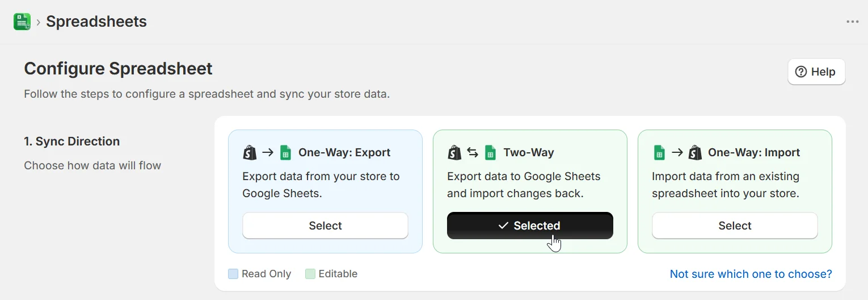
Task: Click the 'Configure Spreadsheet' heading
Action: (x=118, y=69)
